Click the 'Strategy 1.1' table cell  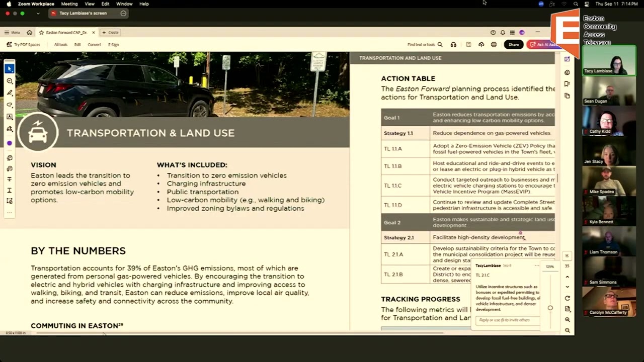click(x=406, y=133)
